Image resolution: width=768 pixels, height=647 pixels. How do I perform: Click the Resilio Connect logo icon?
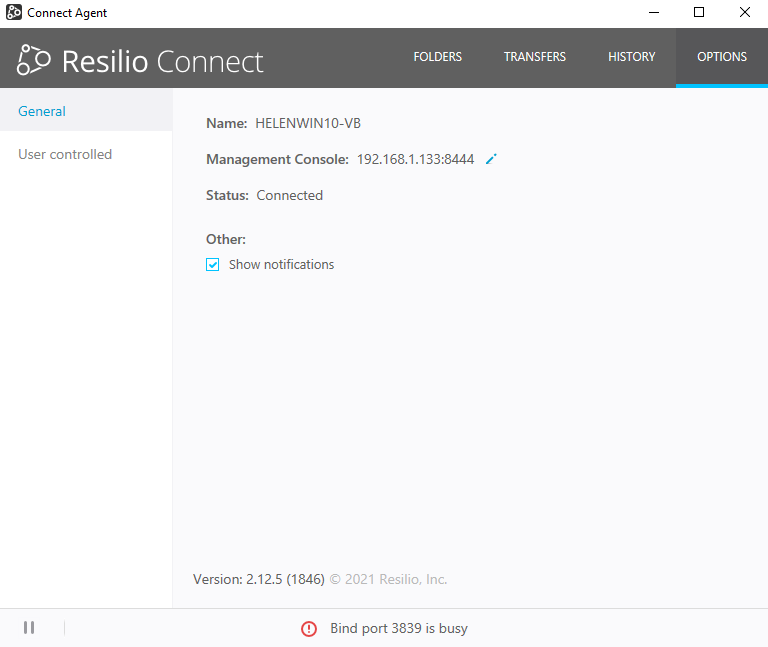[x=34, y=60]
